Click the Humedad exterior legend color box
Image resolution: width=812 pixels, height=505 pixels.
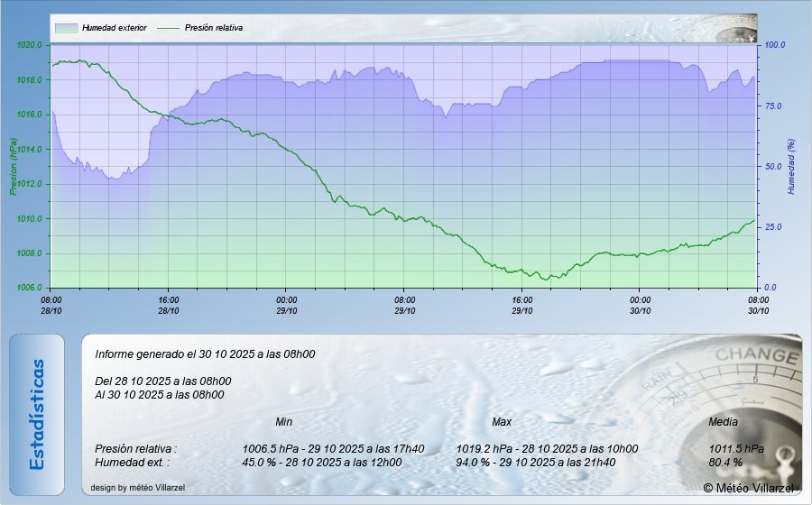66,28
